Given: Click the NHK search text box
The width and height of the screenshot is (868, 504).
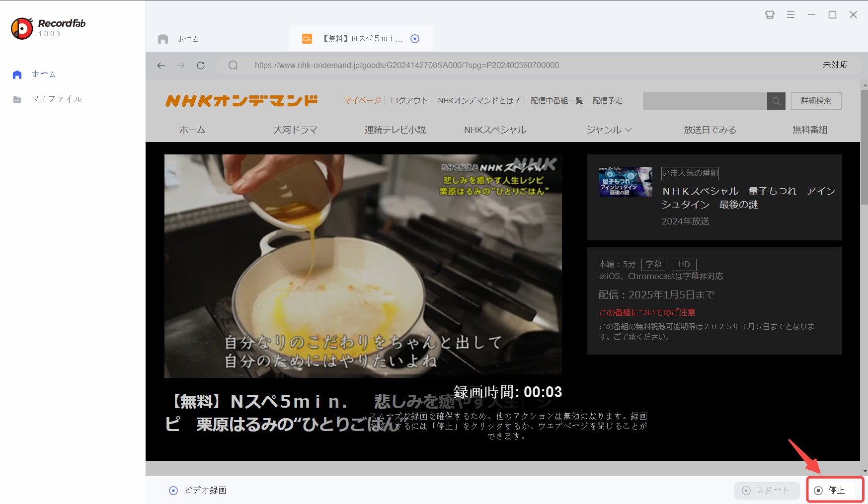Looking at the screenshot, I should coord(705,101).
